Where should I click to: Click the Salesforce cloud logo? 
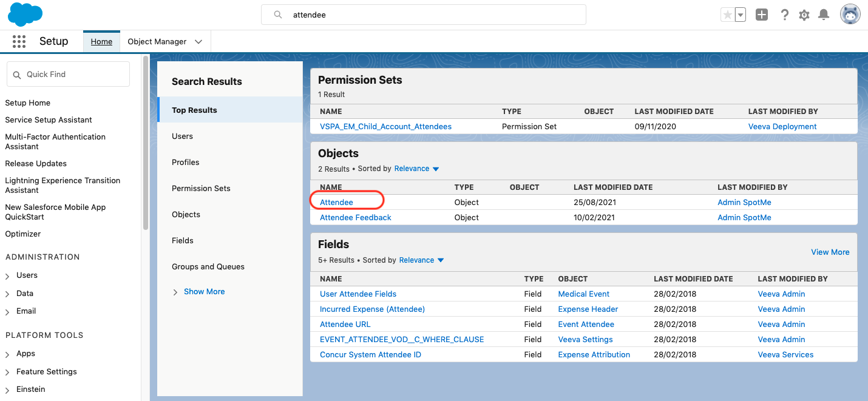tap(25, 15)
